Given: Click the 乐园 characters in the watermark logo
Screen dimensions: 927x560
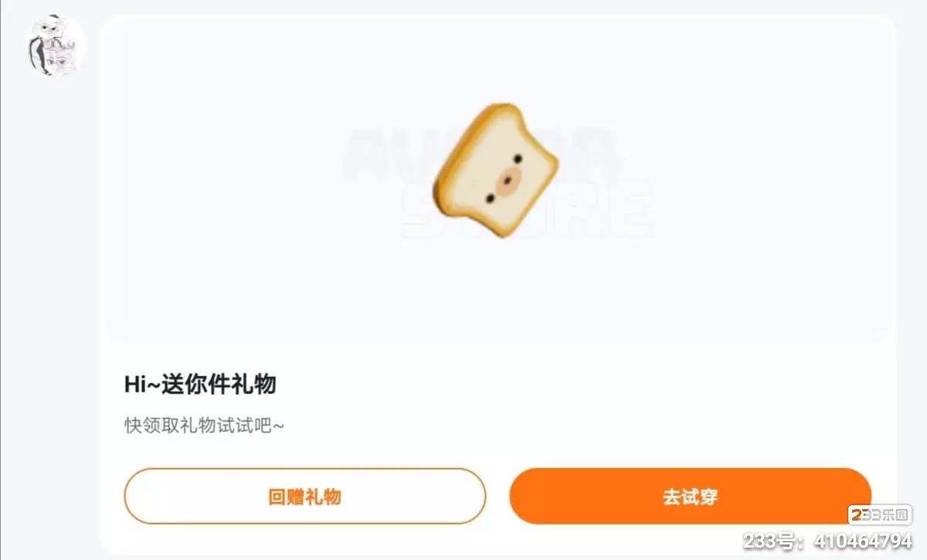Looking at the screenshot, I should tap(895, 515).
